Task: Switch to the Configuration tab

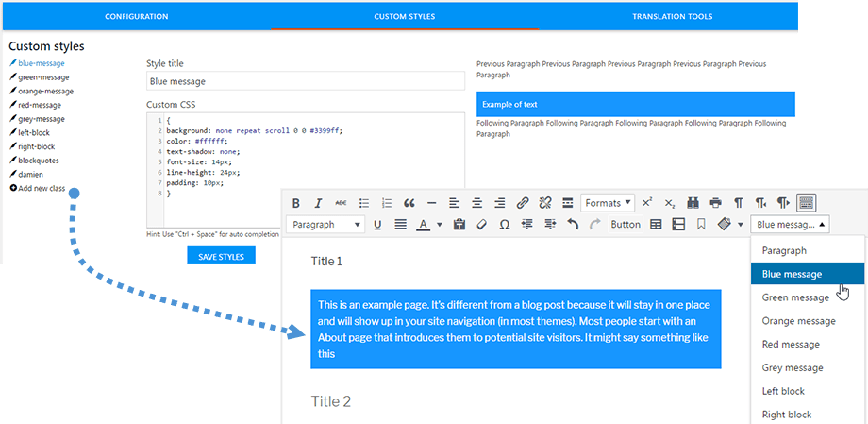Action: click(x=136, y=17)
